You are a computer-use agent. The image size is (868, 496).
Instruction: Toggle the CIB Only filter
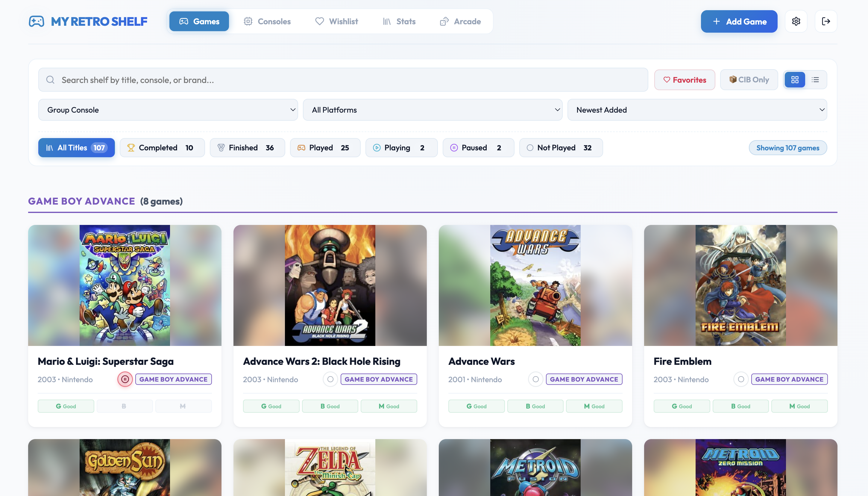coord(749,80)
